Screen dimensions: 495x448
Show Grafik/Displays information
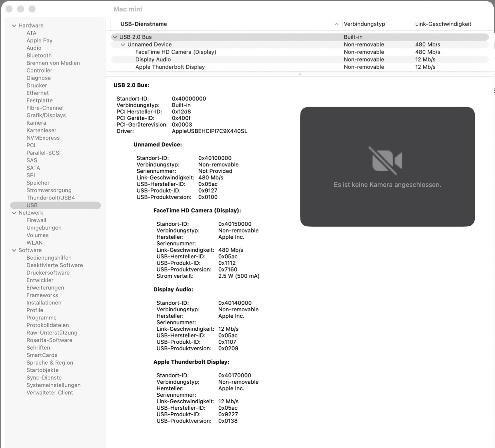click(46, 115)
